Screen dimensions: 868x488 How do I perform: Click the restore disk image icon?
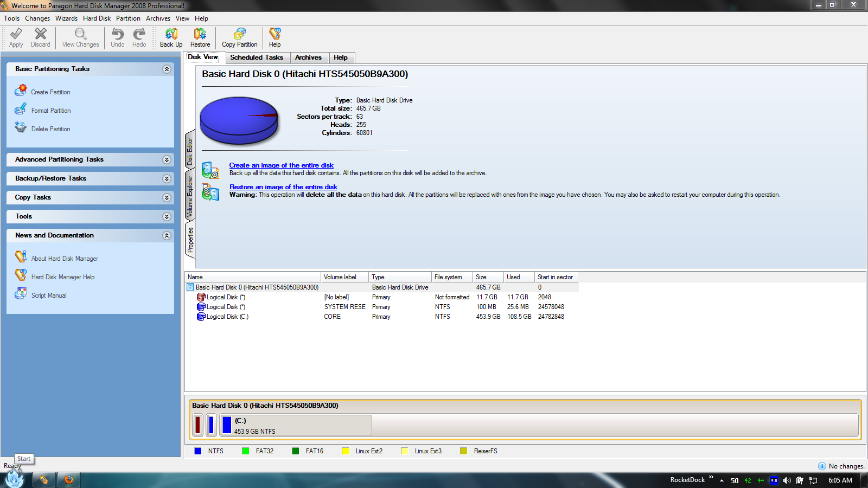pyautogui.click(x=210, y=191)
